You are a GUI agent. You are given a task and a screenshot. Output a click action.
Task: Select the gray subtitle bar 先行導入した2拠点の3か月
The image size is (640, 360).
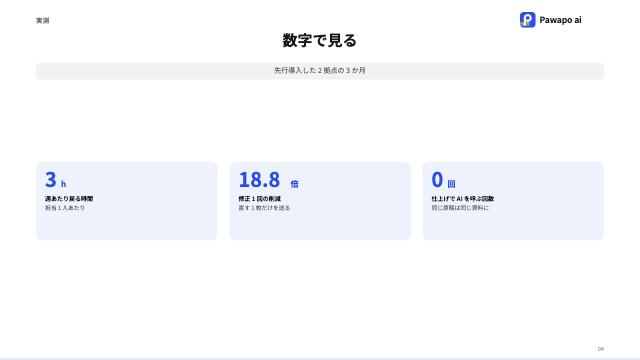pyautogui.click(x=320, y=71)
